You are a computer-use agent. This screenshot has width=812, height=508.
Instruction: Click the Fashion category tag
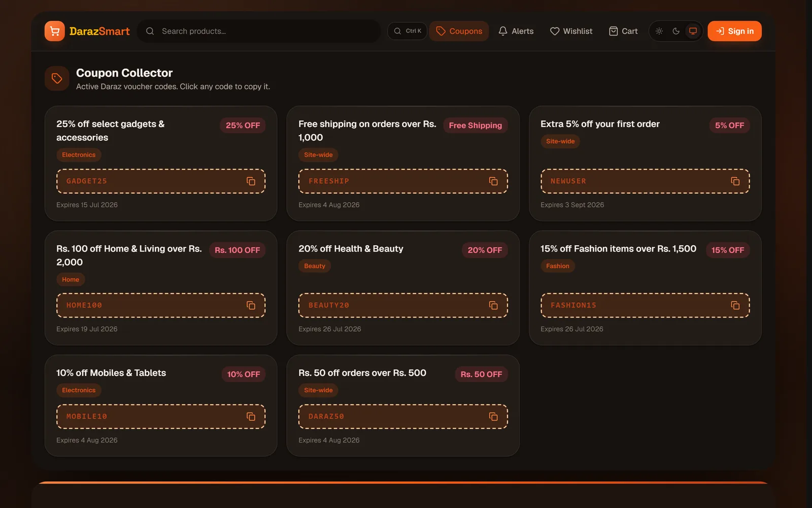(x=558, y=266)
